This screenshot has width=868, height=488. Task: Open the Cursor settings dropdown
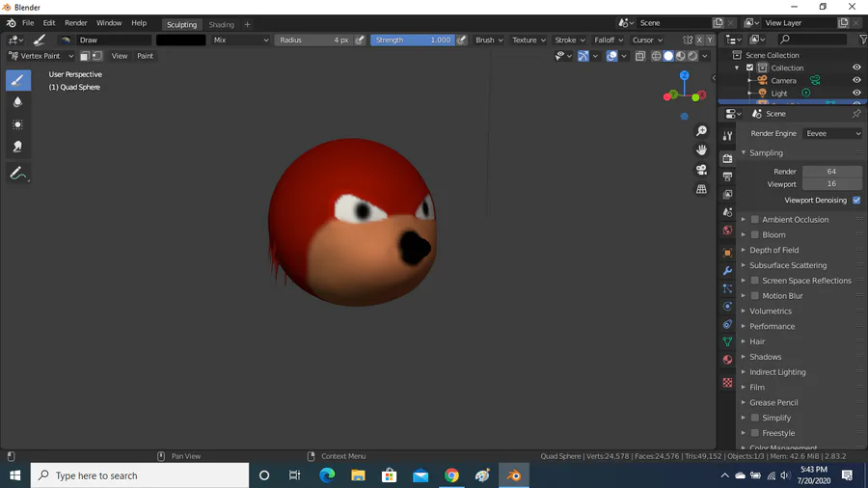pyautogui.click(x=647, y=40)
